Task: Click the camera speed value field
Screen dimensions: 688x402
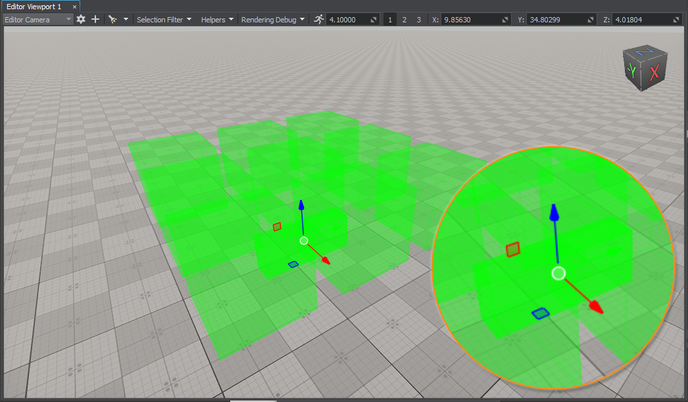Action: point(350,19)
